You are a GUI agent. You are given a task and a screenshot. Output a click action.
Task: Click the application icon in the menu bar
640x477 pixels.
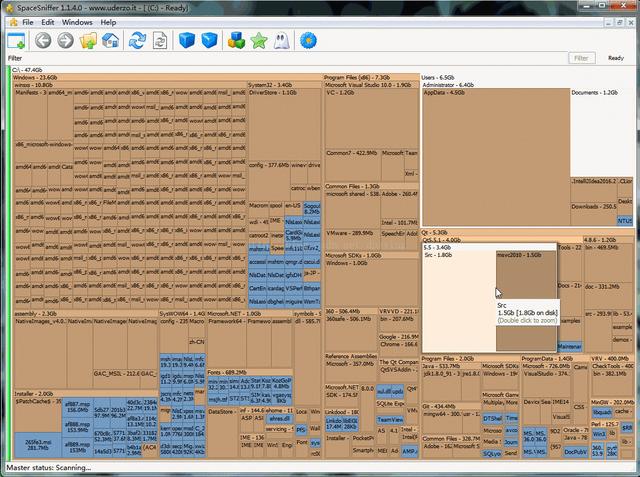[13, 22]
